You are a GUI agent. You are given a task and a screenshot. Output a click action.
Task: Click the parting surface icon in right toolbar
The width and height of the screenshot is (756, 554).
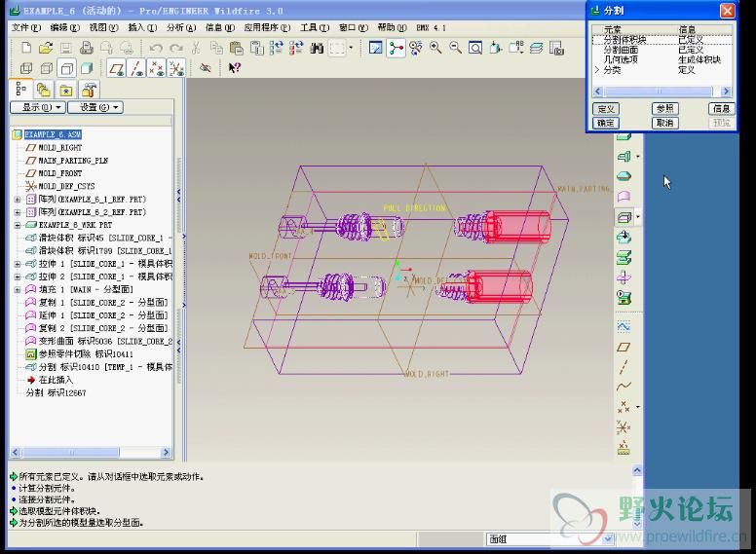coord(624,196)
